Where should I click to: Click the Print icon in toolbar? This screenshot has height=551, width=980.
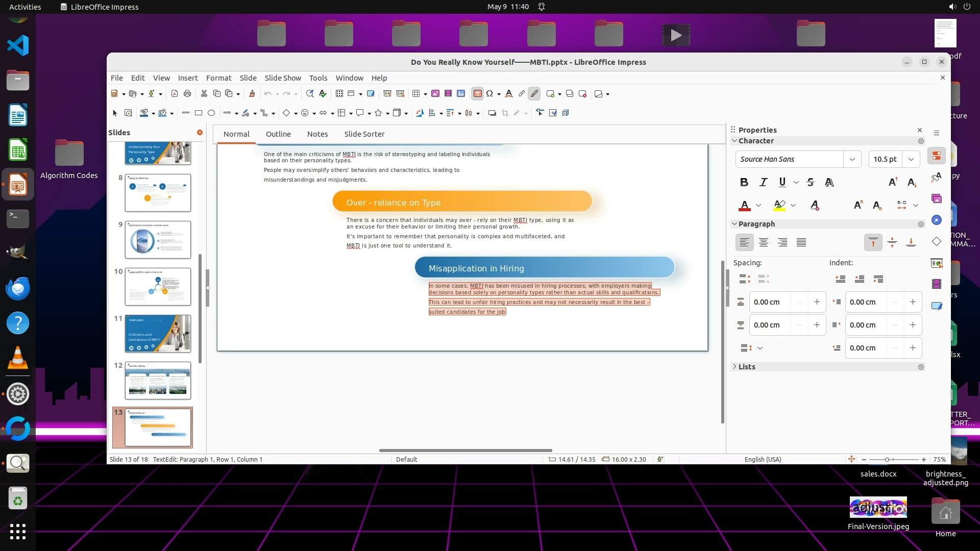[x=187, y=93]
